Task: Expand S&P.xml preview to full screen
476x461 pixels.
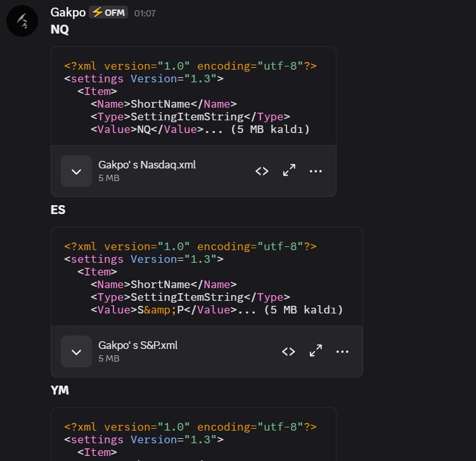Action: 316,351
